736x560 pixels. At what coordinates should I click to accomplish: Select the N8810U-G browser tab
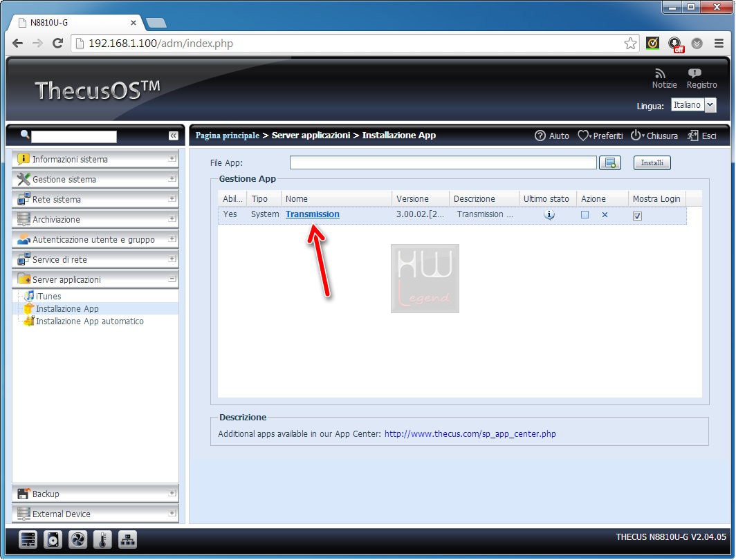pos(75,23)
